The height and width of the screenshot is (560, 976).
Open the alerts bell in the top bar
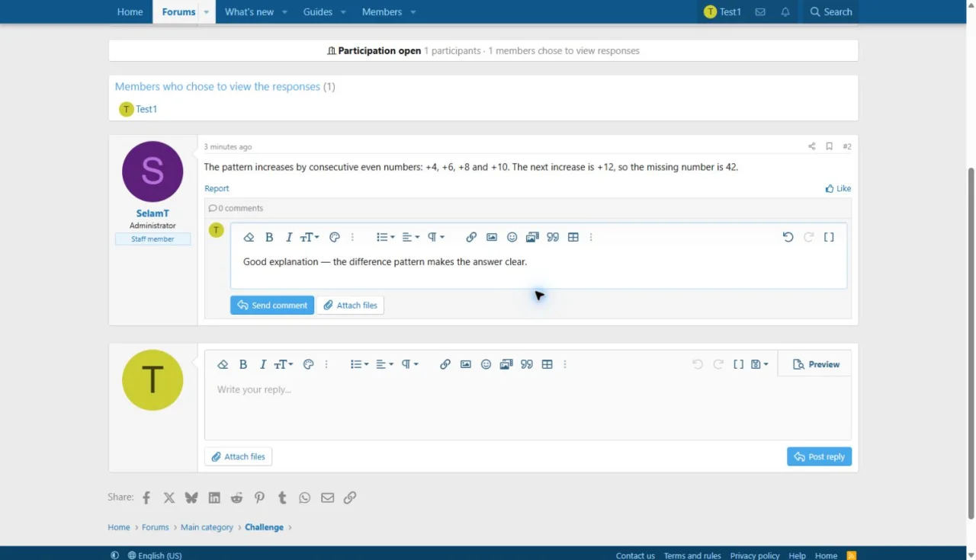click(785, 12)
